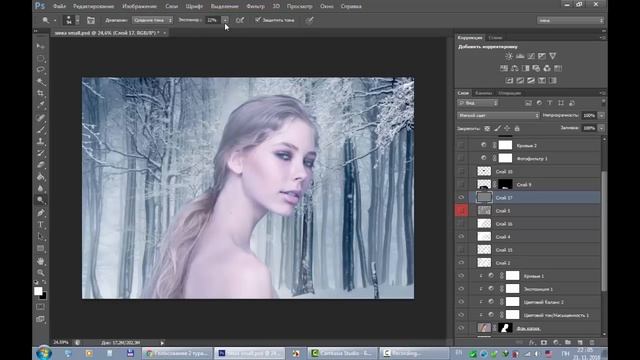Open the Фильтр menu
640x360 pixels.
[x=256, y=6]
